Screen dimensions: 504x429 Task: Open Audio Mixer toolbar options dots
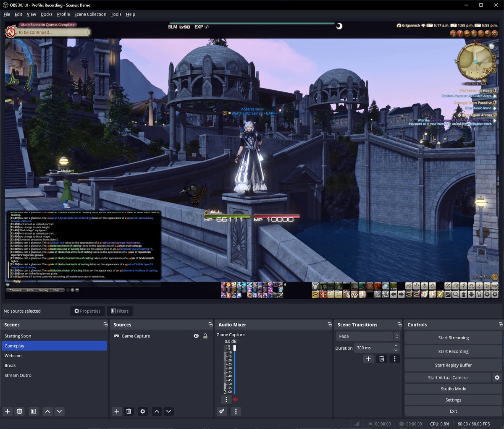coord(236,411)
